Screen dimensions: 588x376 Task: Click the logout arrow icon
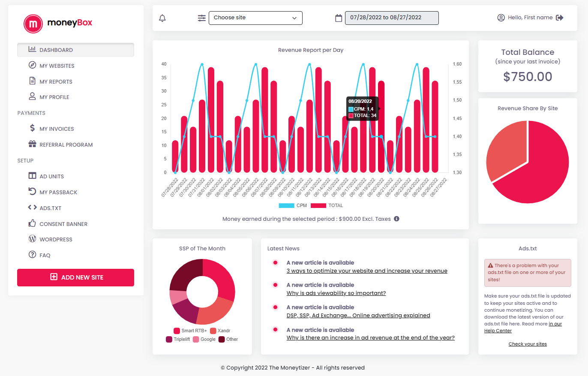point(559,18)
